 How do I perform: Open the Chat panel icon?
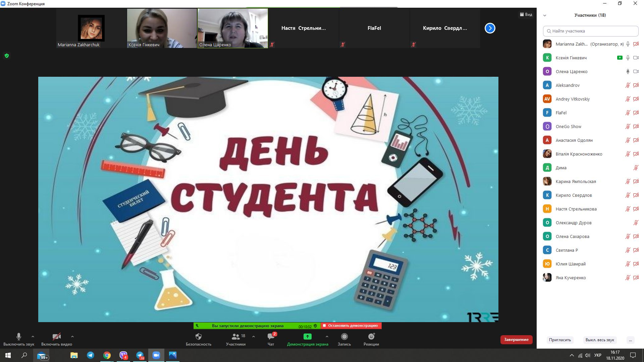pos(271,337)
